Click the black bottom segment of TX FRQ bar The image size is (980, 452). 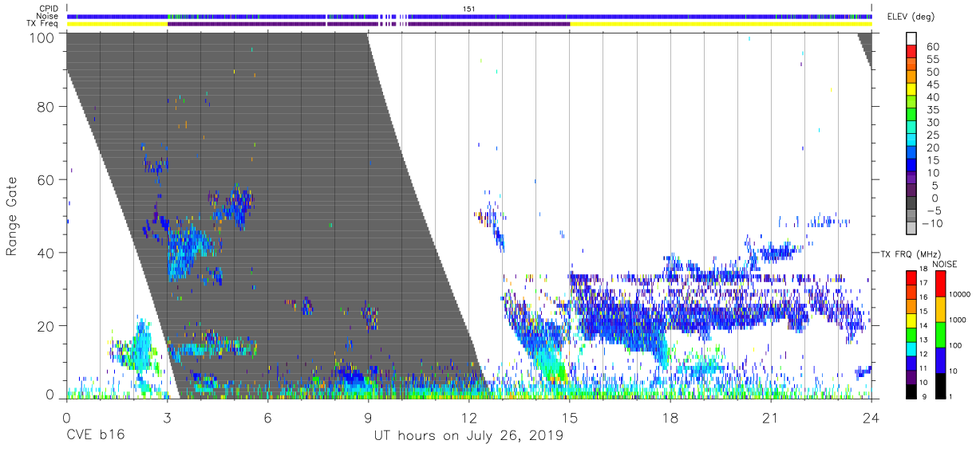[911, 390]
